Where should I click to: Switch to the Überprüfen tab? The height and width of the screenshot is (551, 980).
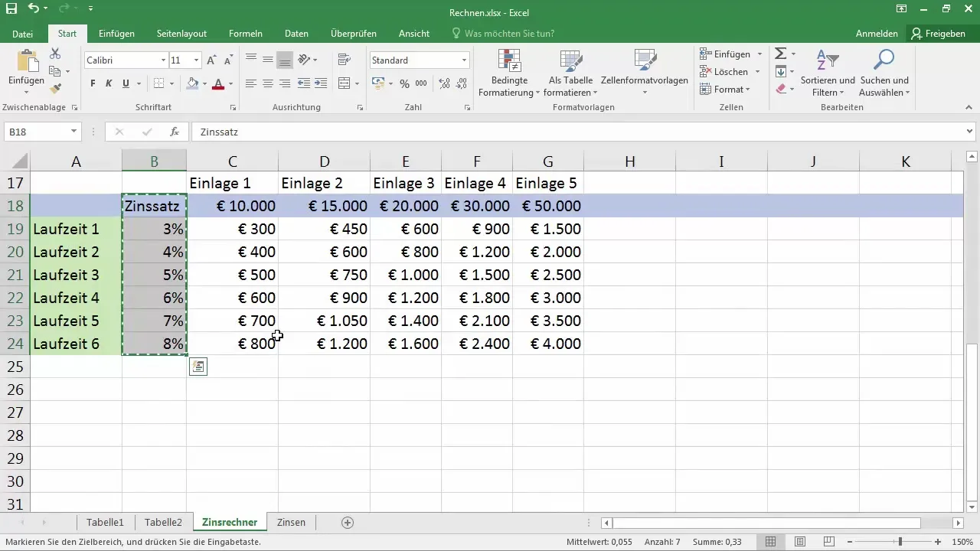[353, 34]
